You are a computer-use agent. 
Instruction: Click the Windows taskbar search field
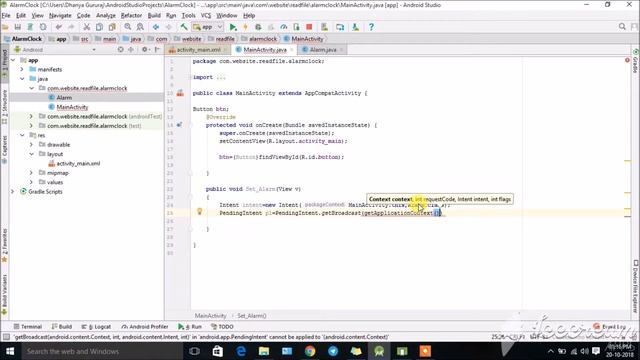point(102,351)
